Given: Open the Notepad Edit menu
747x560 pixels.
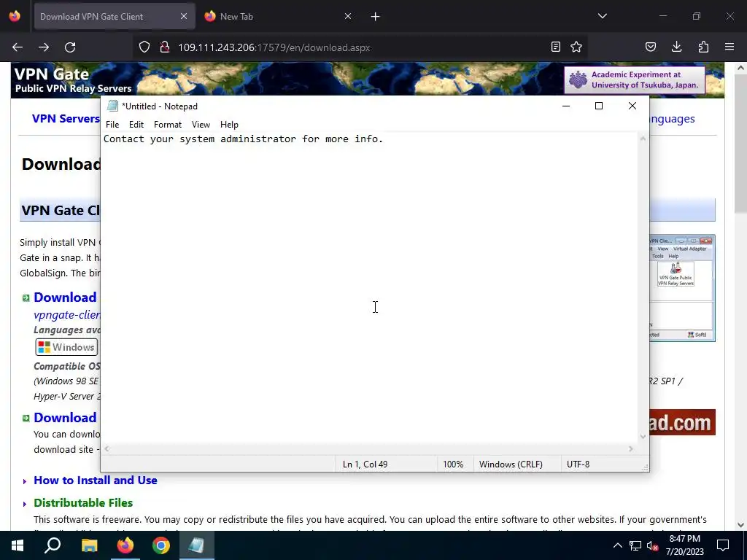Looking at the screenshot, I should (x=136, y=124).
